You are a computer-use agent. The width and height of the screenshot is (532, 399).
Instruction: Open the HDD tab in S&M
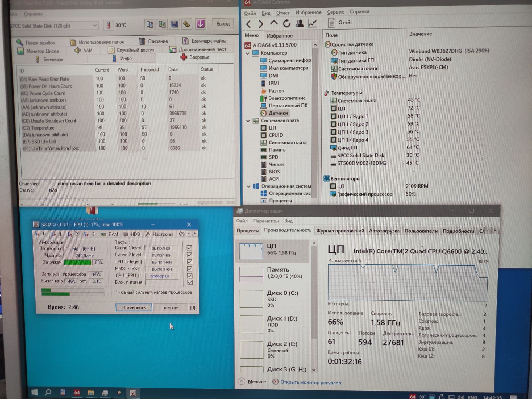131,234
